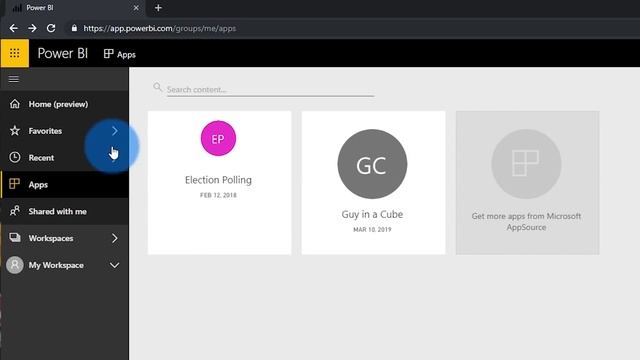Select Shared with me in navigation
Screen dimensions: 640x360
tap(64, 211)
